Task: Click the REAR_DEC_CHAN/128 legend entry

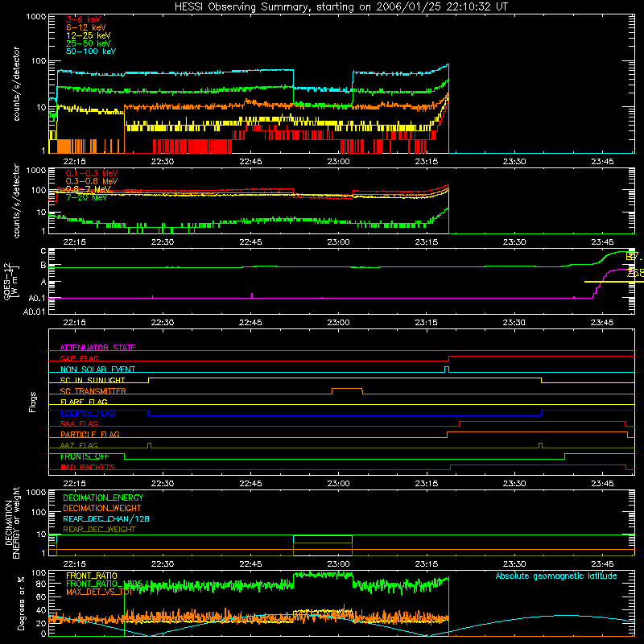Action: point(106,518)
